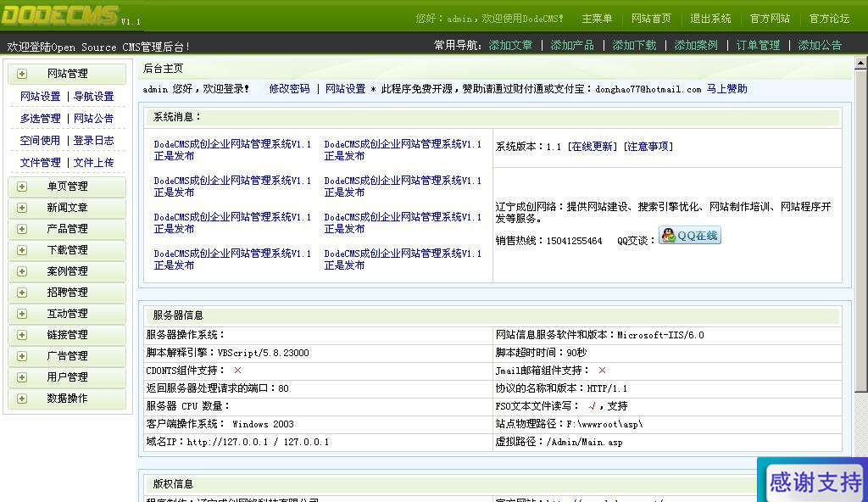
Task: Click the Microsoft-IIS/6.0 server software cell
Action: click(x=667, y=335)
